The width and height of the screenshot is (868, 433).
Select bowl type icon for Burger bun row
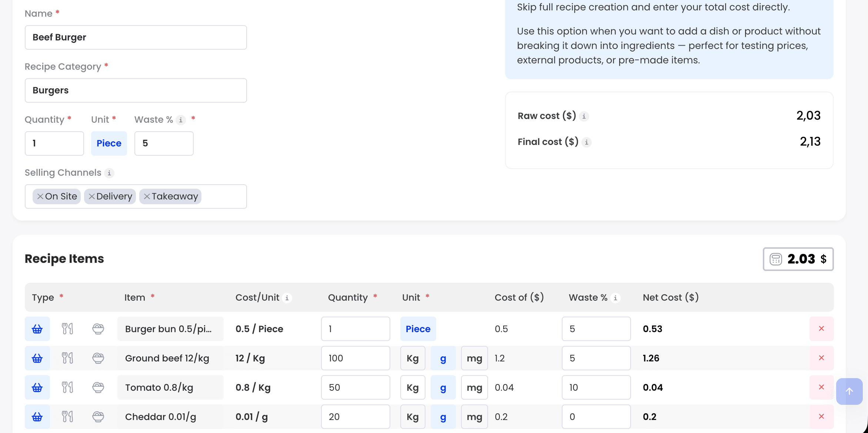pos(98,329)
